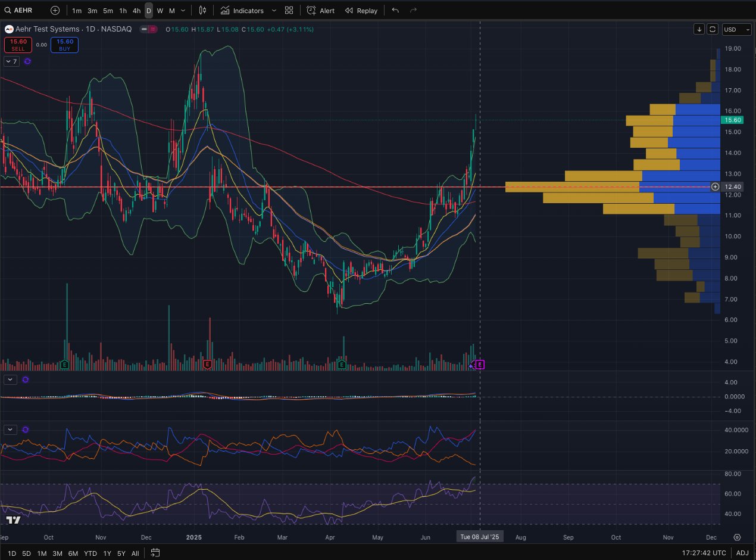Select the 5Y date range
Image resolution: width=756 pixels, height=560 pixels.
click(121, 553)
